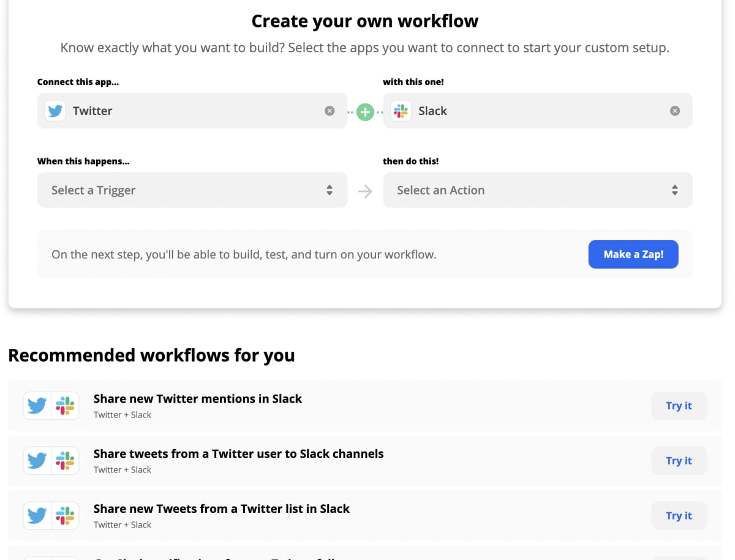Click the When this happens... label
The width and height of the screenshot is (735, 560).
point(83,162)
